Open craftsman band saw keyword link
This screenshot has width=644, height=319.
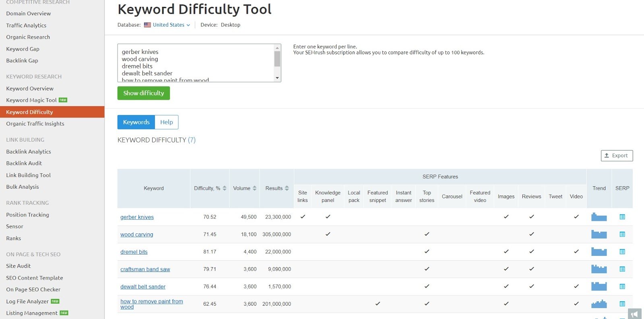tap(145, 270)
